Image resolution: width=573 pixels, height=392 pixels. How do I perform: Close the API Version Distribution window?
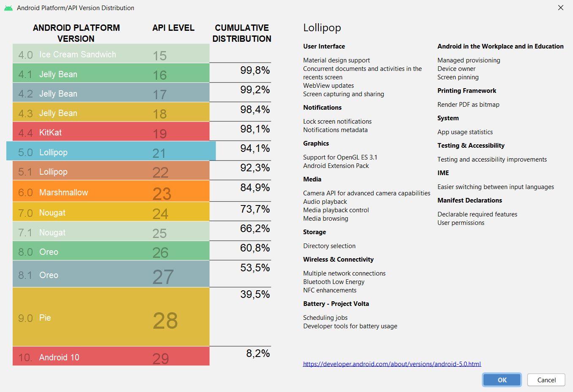pos(561,8)
